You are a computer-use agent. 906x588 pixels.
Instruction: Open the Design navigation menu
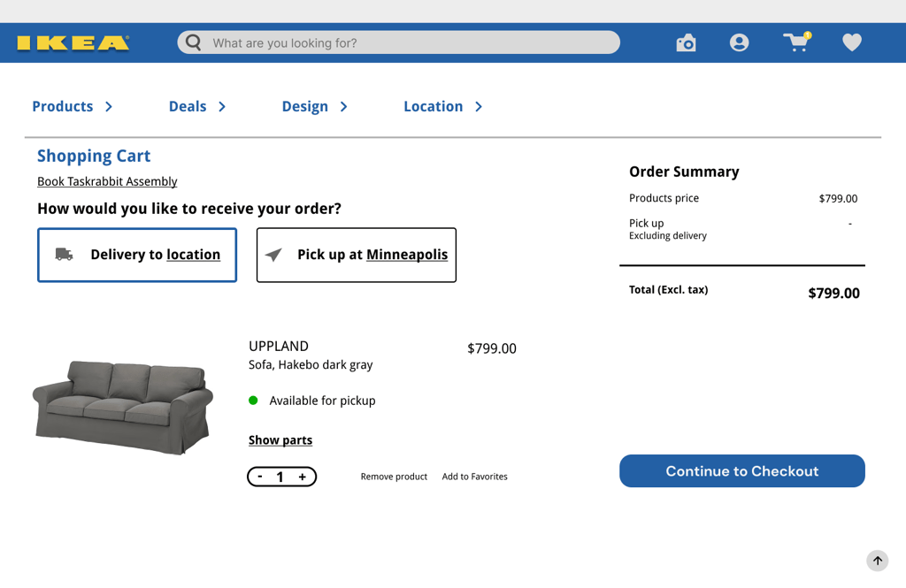point(304,107)
